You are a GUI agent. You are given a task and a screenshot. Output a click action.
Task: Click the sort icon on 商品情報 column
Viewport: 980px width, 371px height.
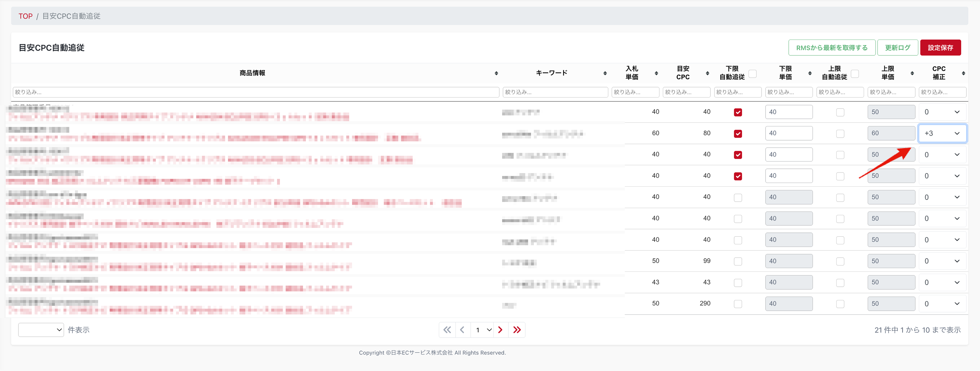[x=496, y=73]
